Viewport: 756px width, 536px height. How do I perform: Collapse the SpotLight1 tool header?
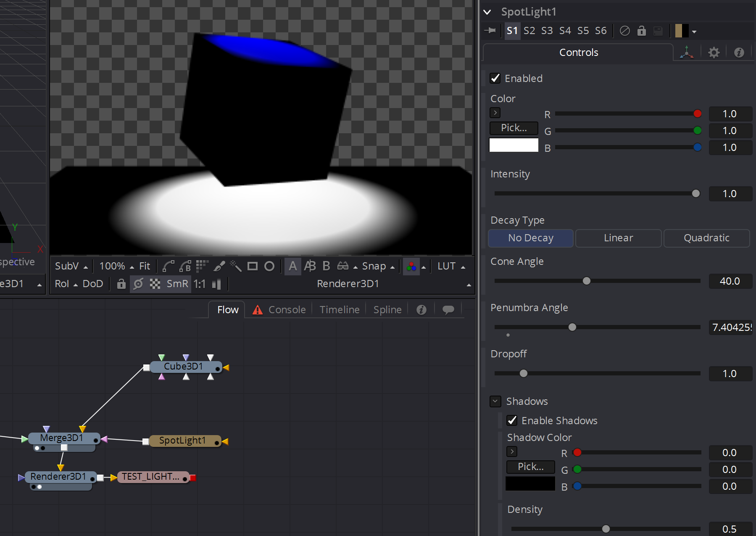click(487, 12)
